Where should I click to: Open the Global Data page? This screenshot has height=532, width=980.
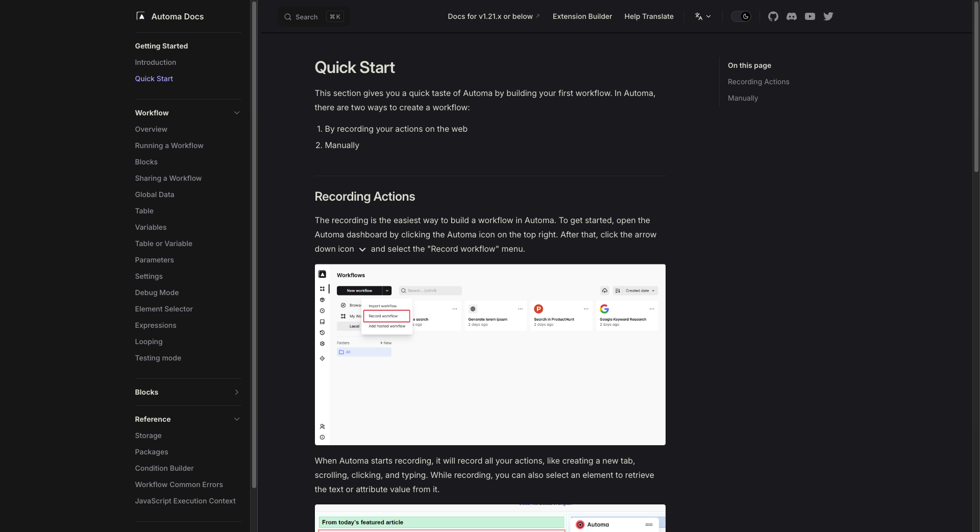[155, 195]
